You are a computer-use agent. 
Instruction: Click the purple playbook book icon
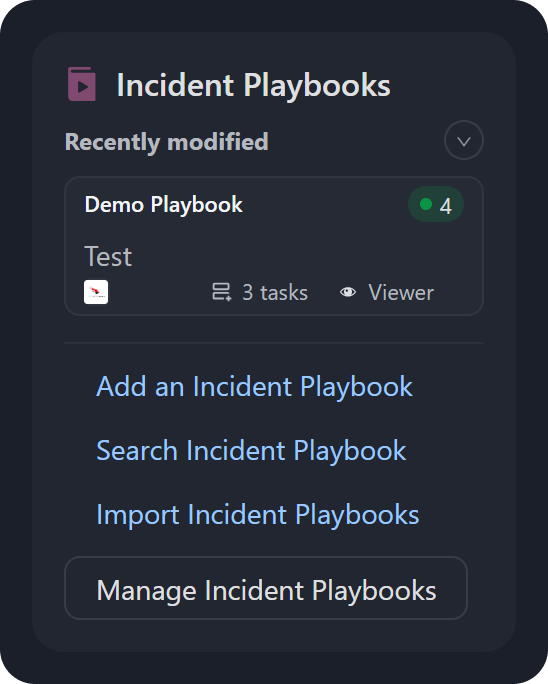[x=82, y=84]
